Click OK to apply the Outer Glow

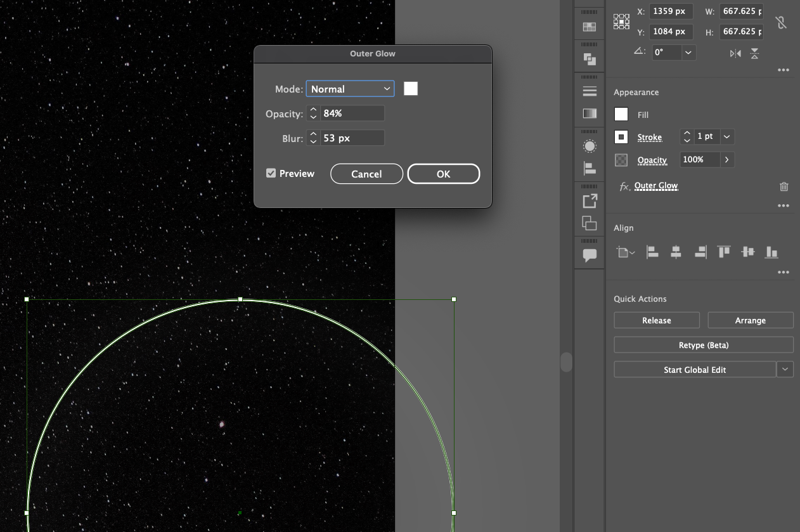[x=443, y=173]
